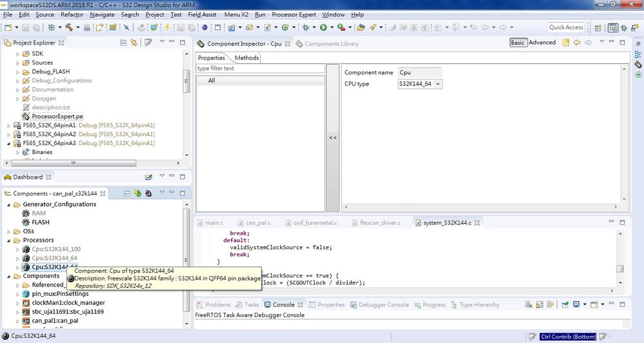Switch to Components Library tab
This screenshot has width=644, height=343.
pos(327,43)
